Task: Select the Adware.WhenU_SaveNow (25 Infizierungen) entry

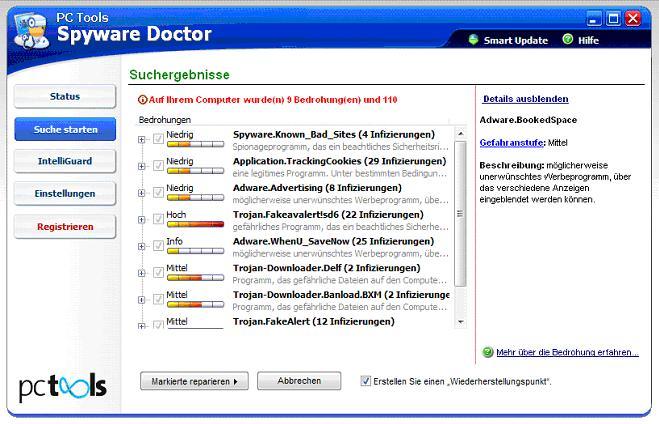Action: (x=333, y=242)
